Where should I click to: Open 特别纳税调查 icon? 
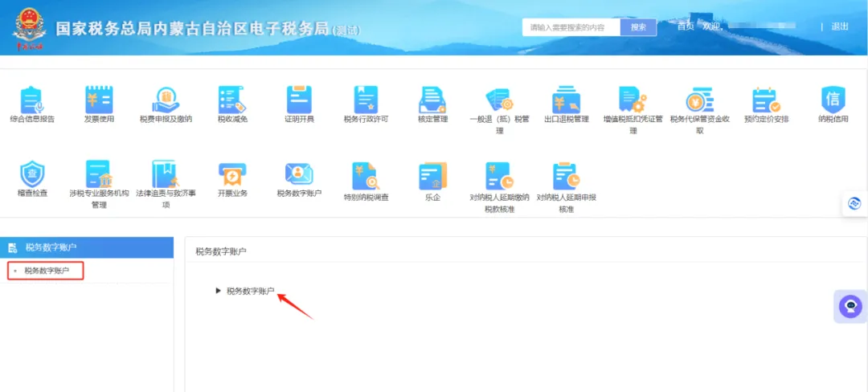click(366, 177)
